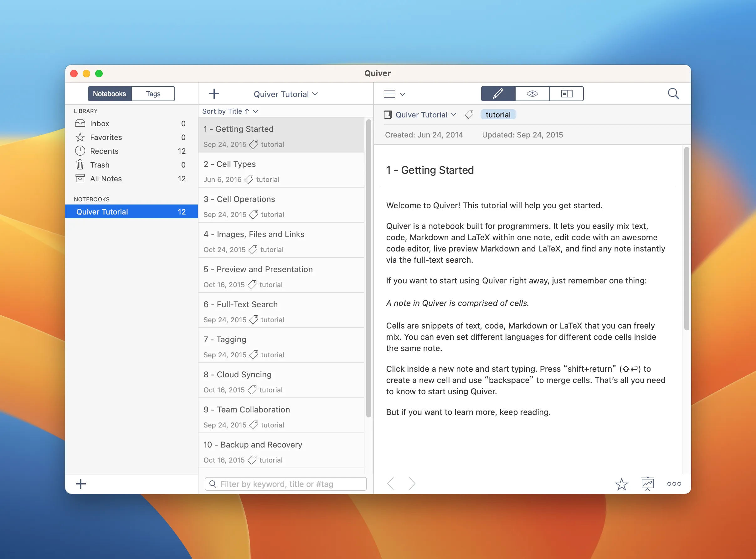
Task: Click the tag icon in note header
Action: (469, 115)
